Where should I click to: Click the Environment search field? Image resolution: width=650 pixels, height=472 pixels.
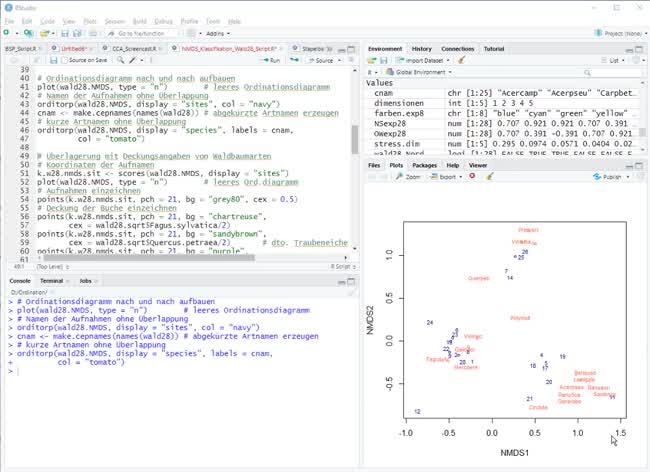612,73
